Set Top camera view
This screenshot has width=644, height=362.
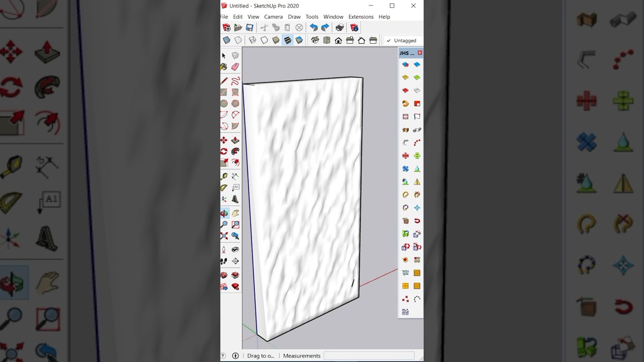(327, 40)
